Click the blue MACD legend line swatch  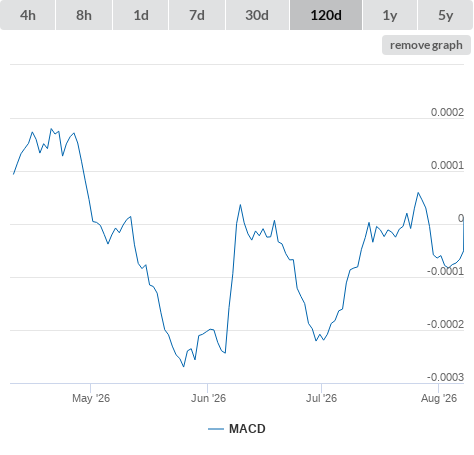click(216, 429)
